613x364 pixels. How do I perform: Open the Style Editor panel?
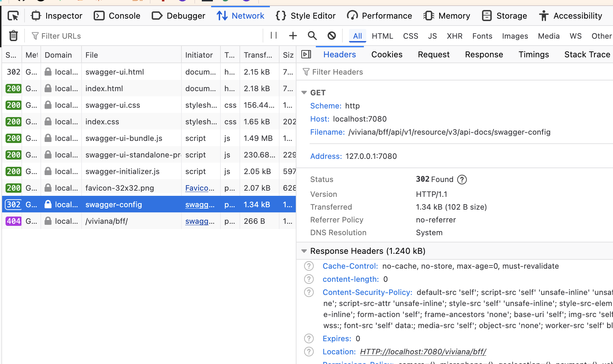click(x=306, y=16)
